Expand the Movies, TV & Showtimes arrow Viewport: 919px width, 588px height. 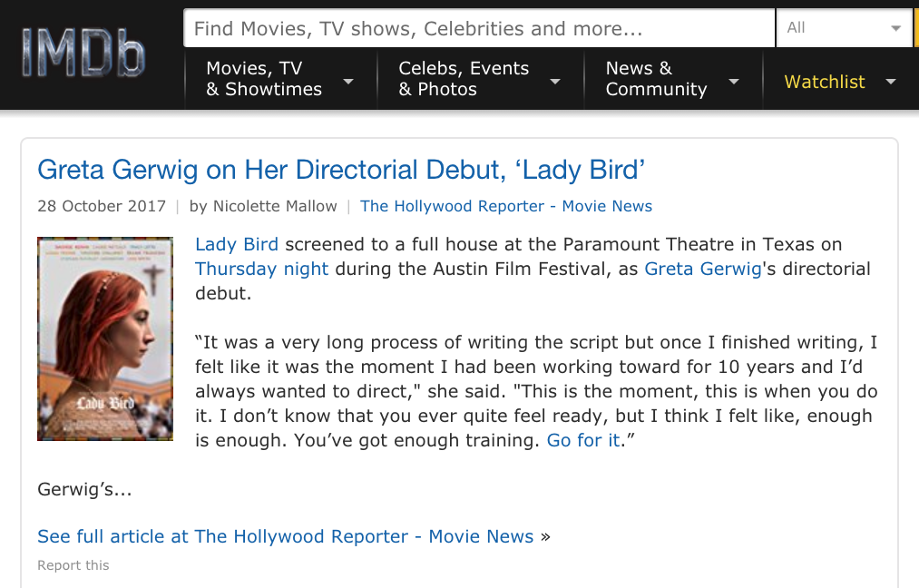tap(348, 82)
